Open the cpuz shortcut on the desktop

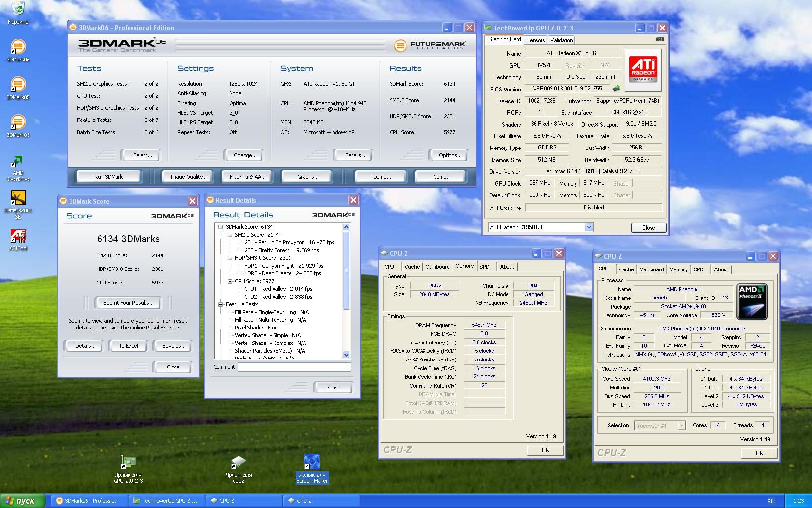click(x=238, y=469)
